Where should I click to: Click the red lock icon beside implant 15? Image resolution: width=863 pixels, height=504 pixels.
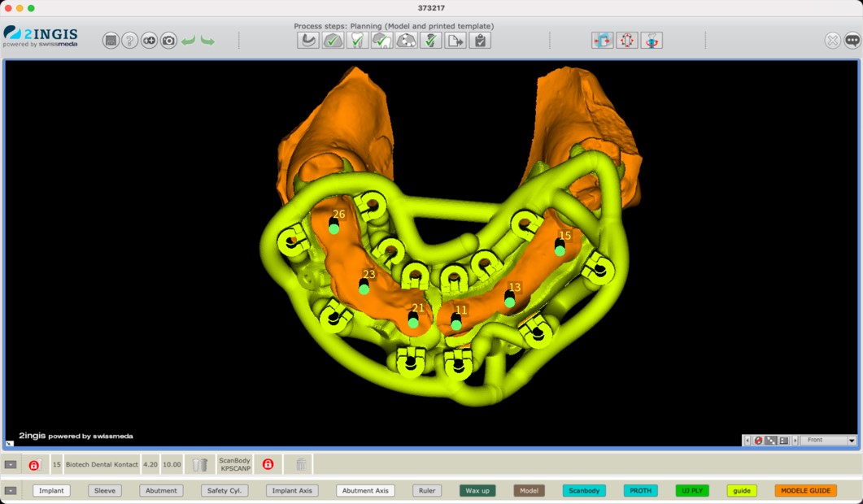(x=34, y=465)
